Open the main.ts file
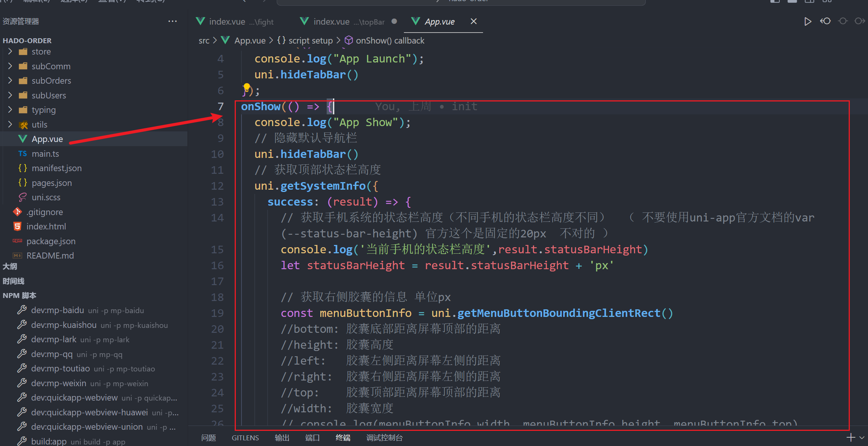The height and width of the screenshot is (446, 868). 45,154
